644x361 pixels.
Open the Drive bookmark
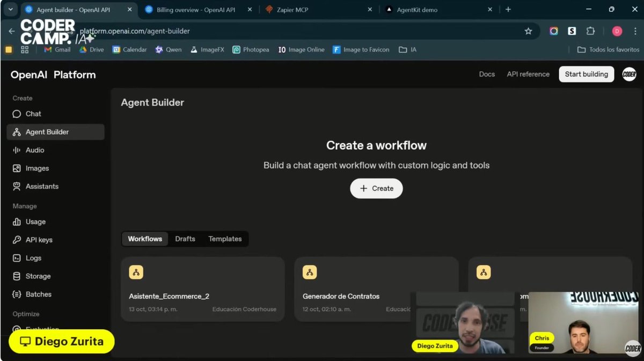pos(92,49)
